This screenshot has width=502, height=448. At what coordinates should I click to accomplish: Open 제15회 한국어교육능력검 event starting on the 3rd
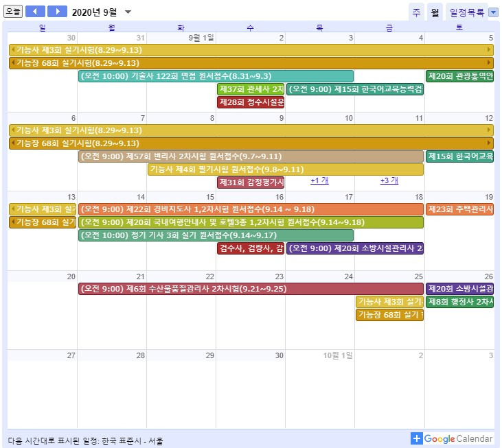tap(355, 89)
